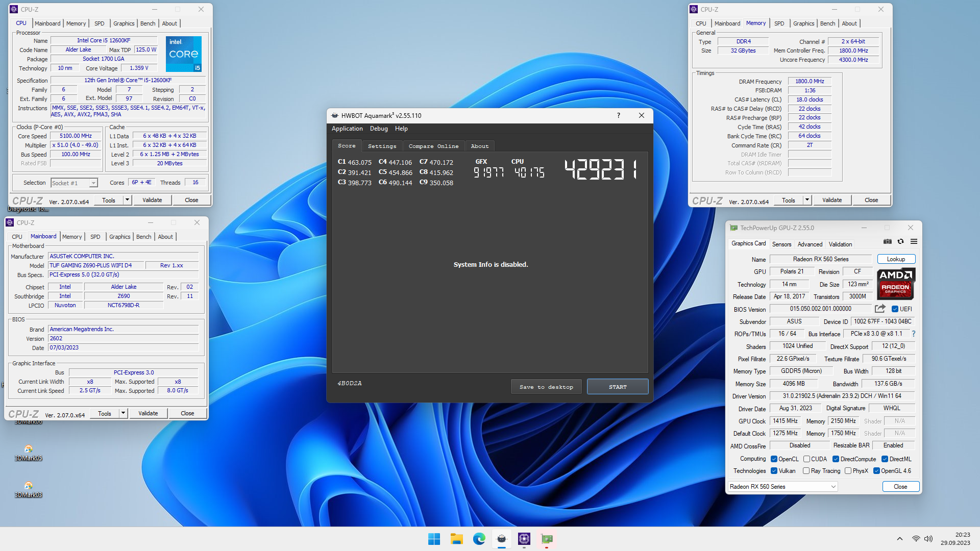Image resolution: width=980 pixels, height=551 pixels.
Task: Open File Explorer from taskbar
Action: pos(456,539)
